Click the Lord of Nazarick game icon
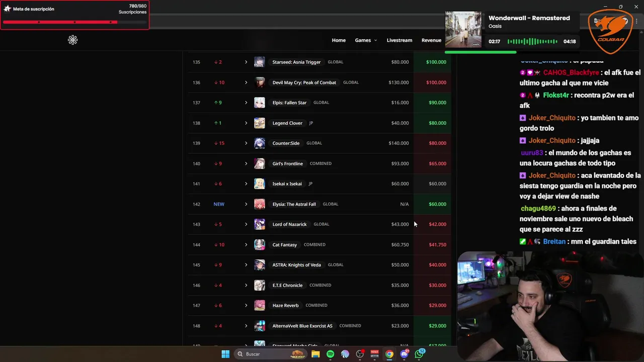This screenshot has width=644, height=362. [260, 224]
